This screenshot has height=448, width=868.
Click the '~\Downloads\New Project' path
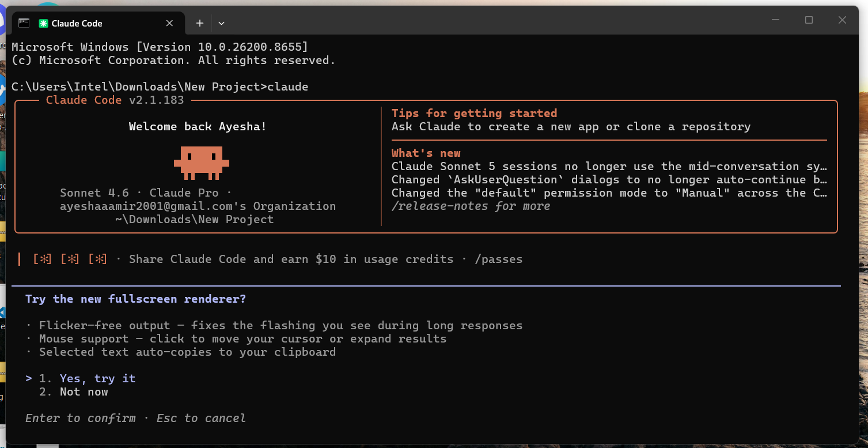point(194,219)
